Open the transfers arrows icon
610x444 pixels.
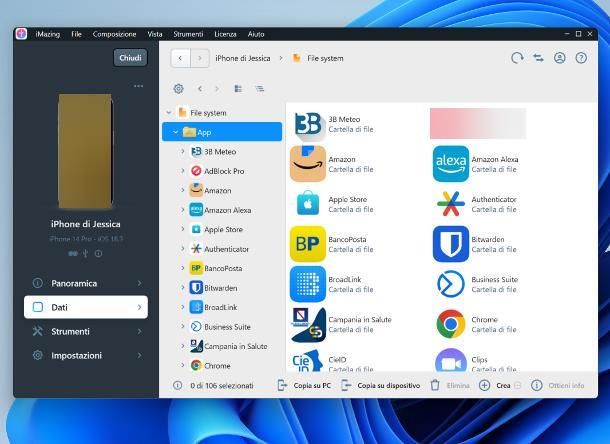click(538, 58)
